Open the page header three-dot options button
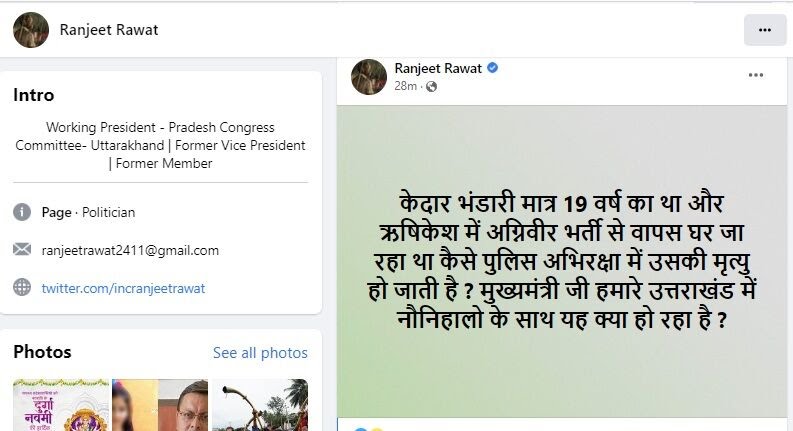The image size is (793, 431). (765, 30)
